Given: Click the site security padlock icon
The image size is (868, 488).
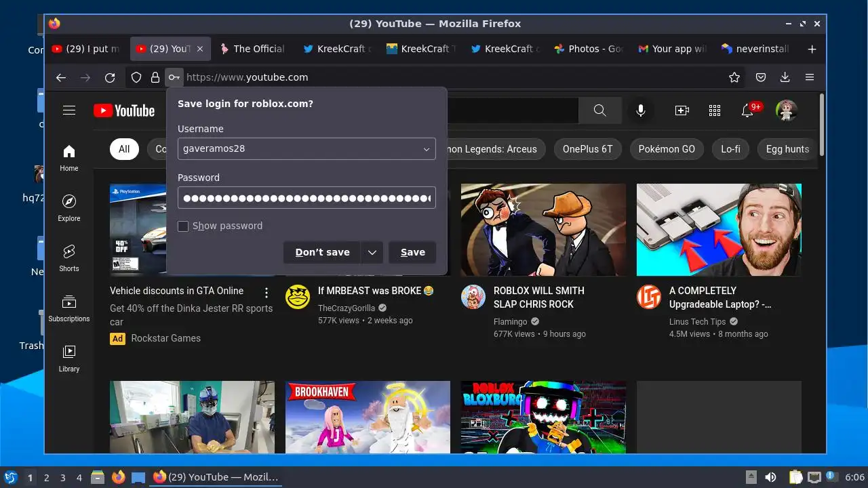Looking at the screenshot, I should click(155, 77).
